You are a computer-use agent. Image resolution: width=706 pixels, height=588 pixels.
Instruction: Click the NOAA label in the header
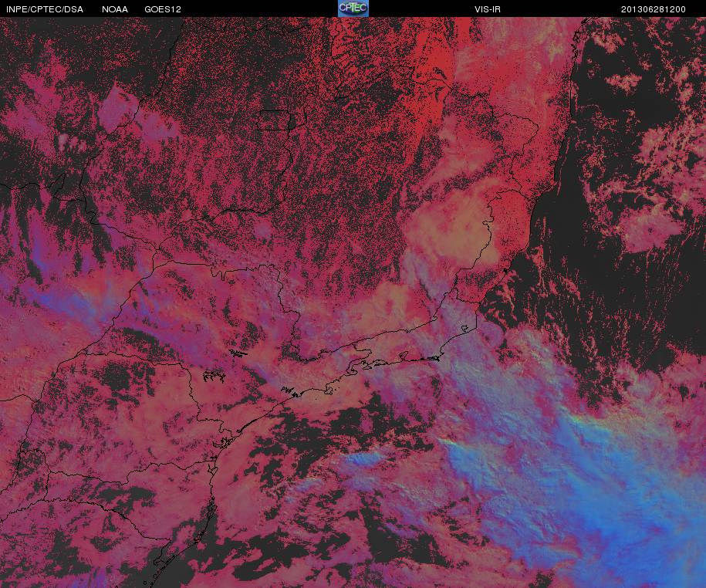pyautogui.click(x=115, y=9)
